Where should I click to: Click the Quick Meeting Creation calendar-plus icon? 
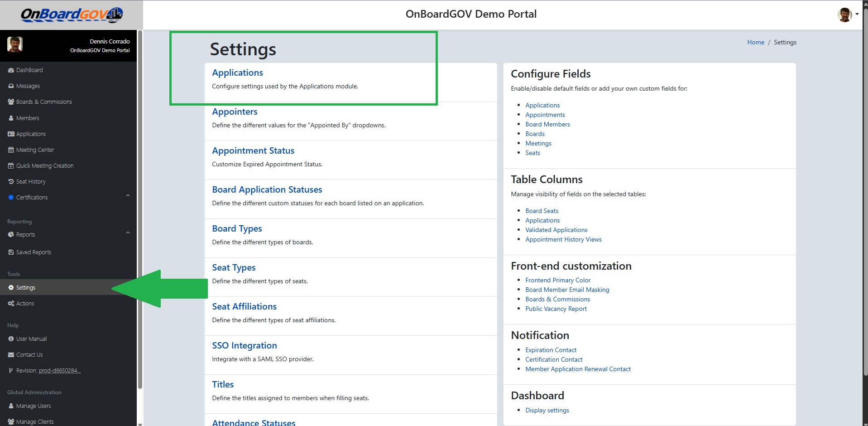click(11, 166)
